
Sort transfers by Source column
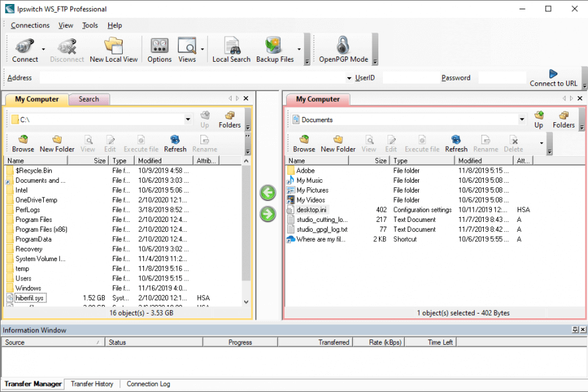52,342
